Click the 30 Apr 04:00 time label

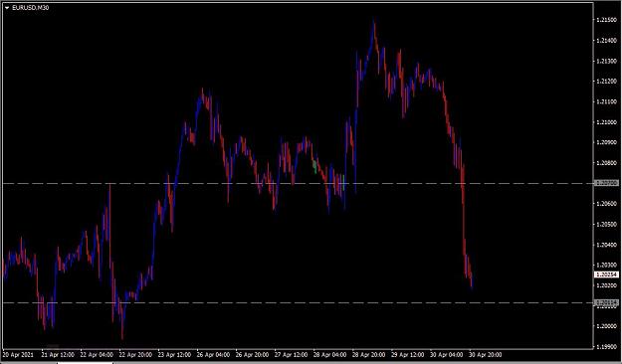click(x=446, y=354)
